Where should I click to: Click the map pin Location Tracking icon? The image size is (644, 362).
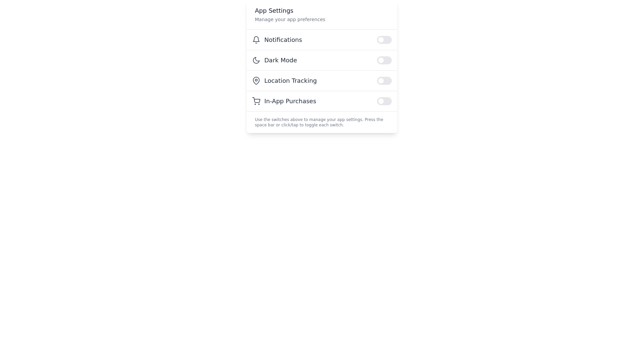pyautogui.click(x=256, y=81)
